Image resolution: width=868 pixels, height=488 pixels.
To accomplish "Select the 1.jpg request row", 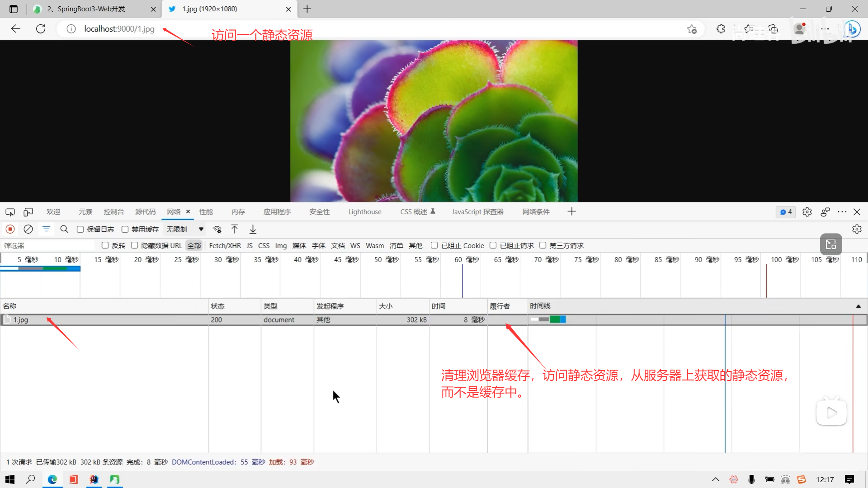I will click(21, 319).
